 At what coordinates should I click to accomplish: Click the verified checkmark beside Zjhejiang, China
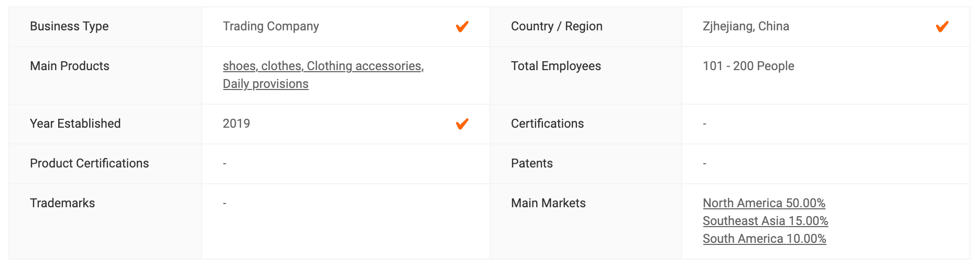click(942, 27)
